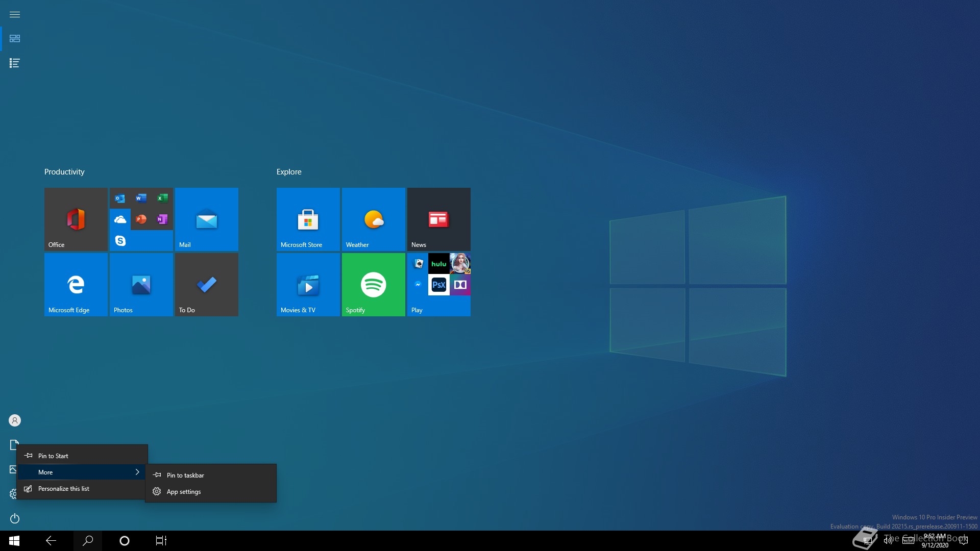980x551 pixels.
Task: Click the Windows Start button
Action: tap(14, 541)
